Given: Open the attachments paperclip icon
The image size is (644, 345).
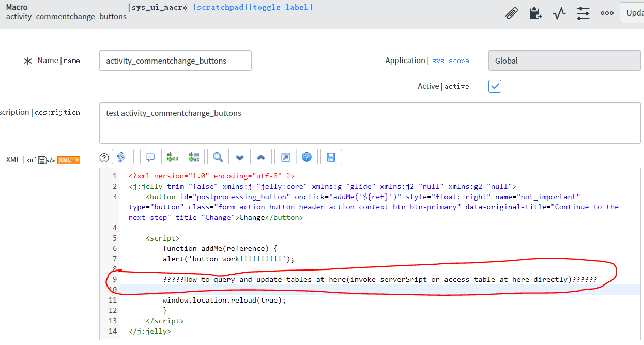Looking at the screenshot, I should click(x=511, y=13).
